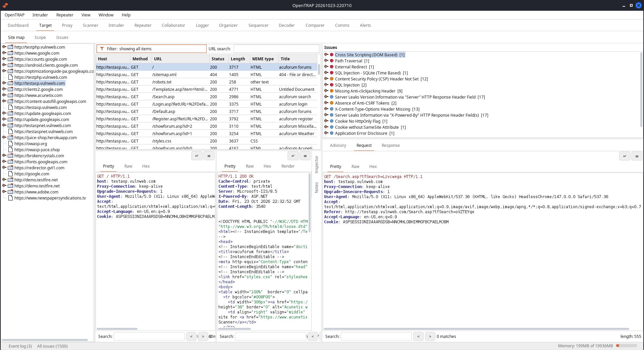644x350 pixels.
Task: Open hamburger menu in site map request editor
Action: coord(209,156)
